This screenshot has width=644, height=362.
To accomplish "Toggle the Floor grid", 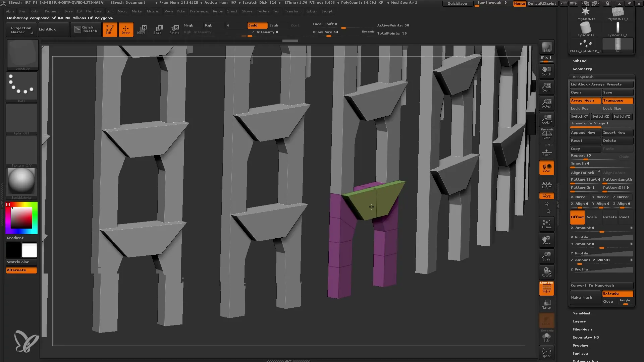I will (546, 152).
